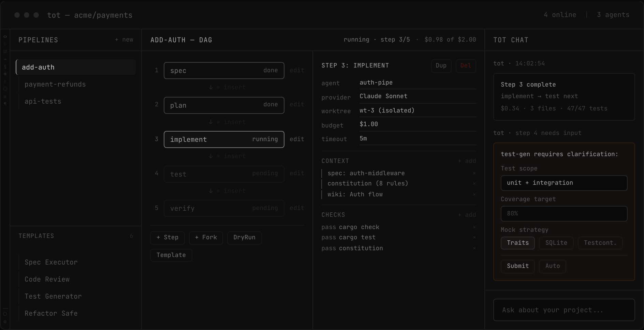
Task: Start a DryRun of the pipeline
Action: tap(244, 238)
